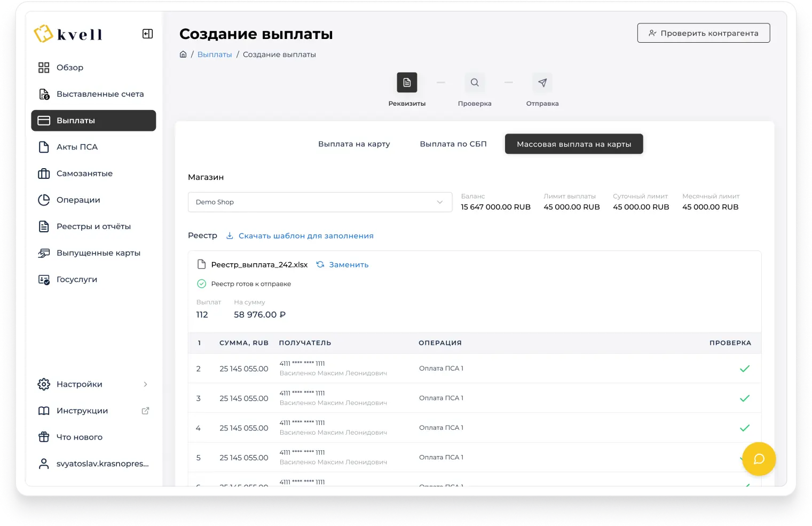Collapse the sidebar with the panel icon

pyautogui.click(x=147, y=34)
